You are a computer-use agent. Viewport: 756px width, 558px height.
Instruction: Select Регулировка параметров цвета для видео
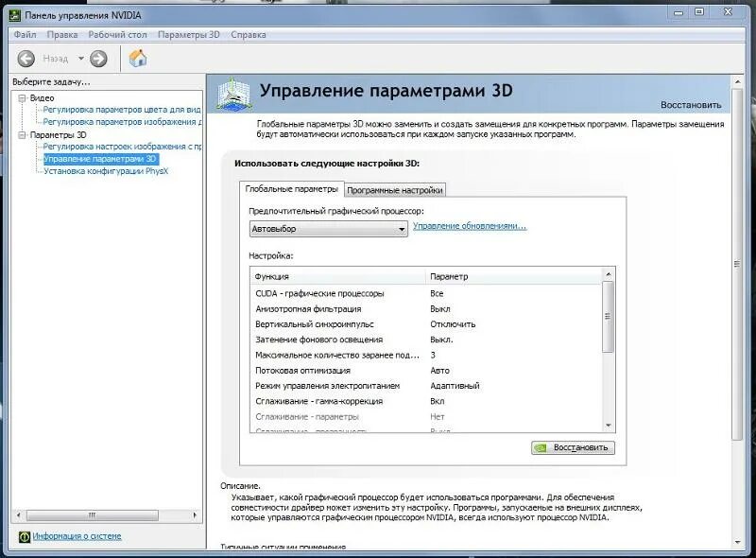pyautogui.click(x=122, y=110)
